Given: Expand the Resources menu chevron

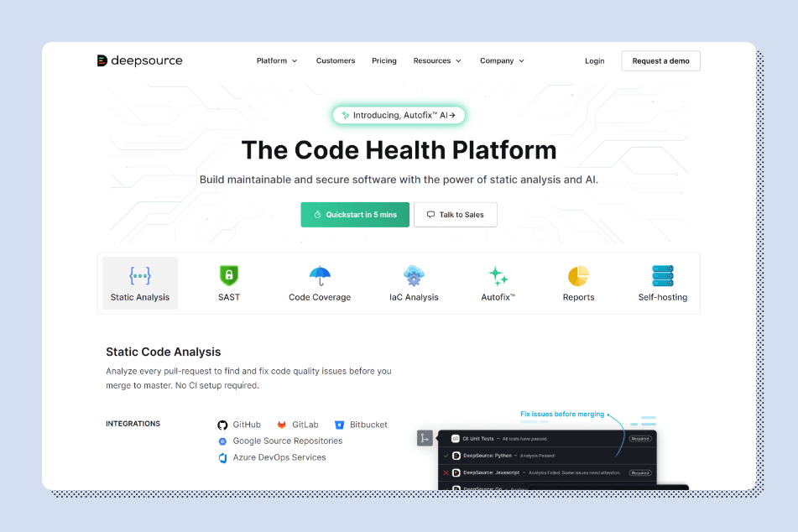Looking at the screenshot, I should click(458, 61).
